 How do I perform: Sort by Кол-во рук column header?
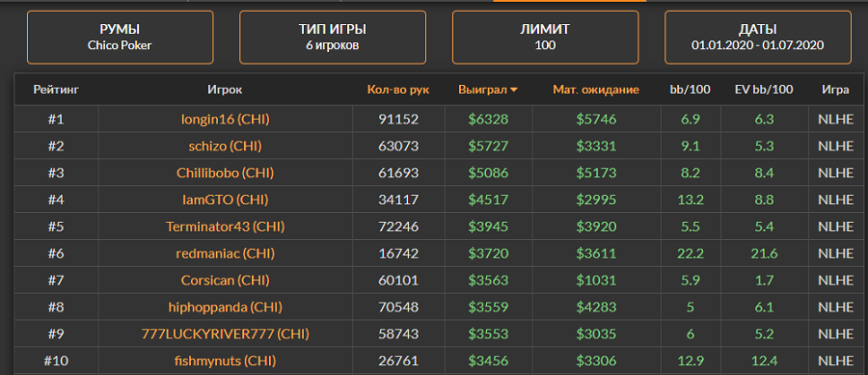398,90
